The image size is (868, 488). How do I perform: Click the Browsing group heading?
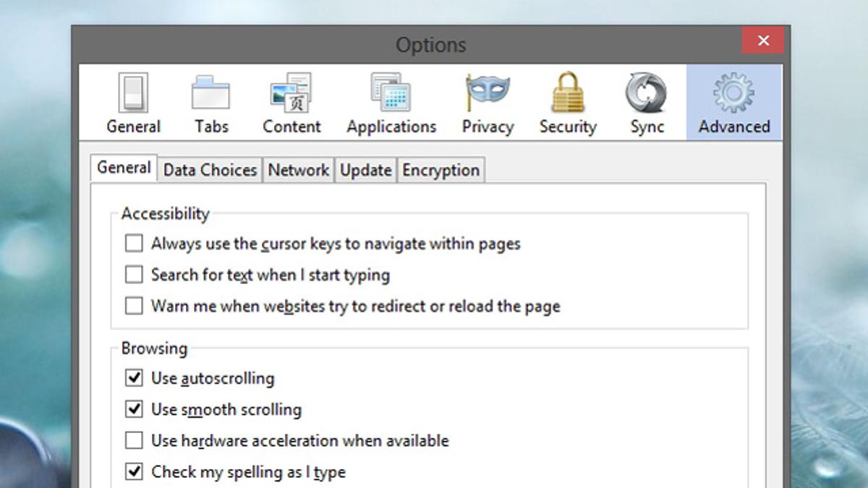(x=154, y=348)
